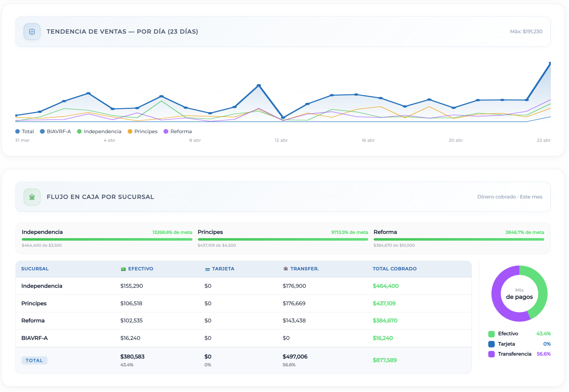The height and width of the screenshot is (392, 569).
Task: Click the '$102,535' efectivo cell
Action: pos(131,321)
